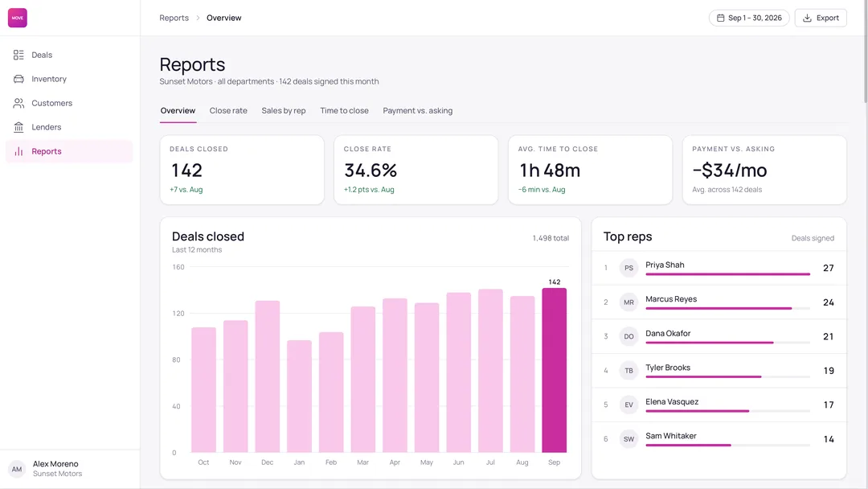Open Inventory in the sidebar

pyautogui.click(x=69, y=79)
